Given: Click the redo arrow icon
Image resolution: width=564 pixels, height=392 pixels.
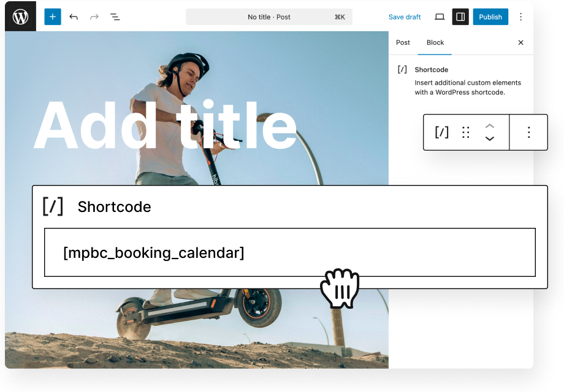Looking at the screenshot, I should (94, 17).
